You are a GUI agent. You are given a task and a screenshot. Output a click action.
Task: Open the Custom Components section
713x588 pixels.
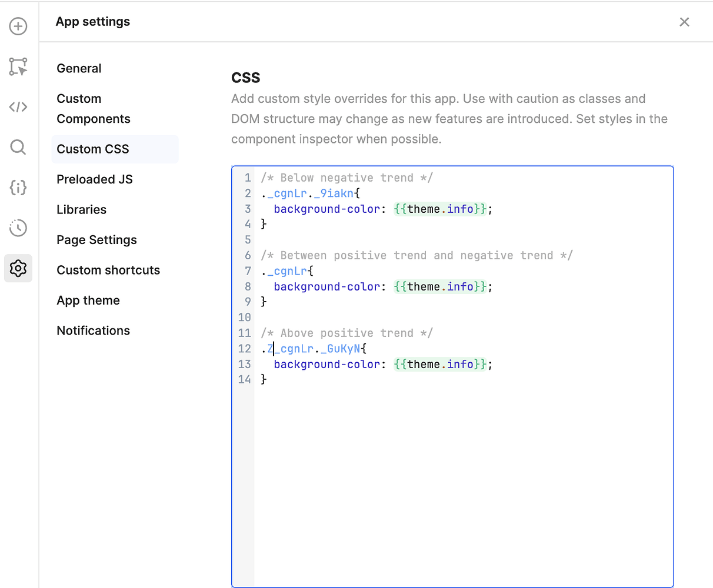pos(94,109)
